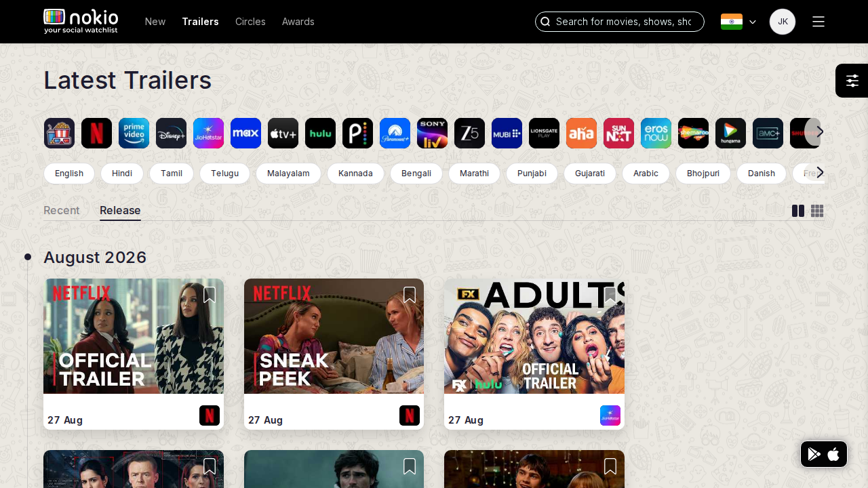This screenshot has height=488, width=868.
Task: Filter trailers by Prime Video icon
Action: [x=134, y=133]
